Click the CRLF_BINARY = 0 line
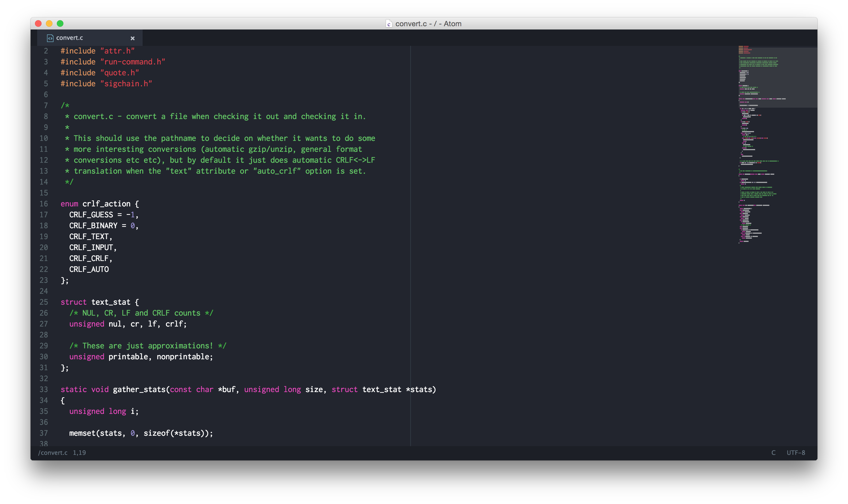The height and width of the screenshot is (504, 848). coord(104,226)
